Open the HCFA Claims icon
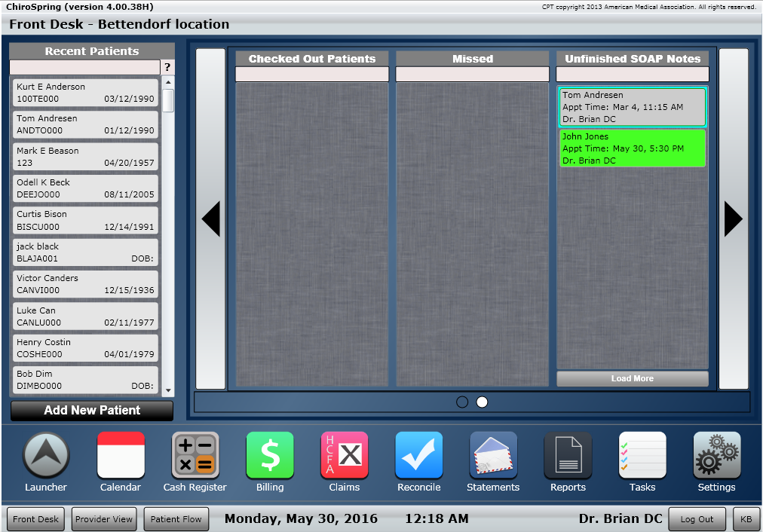763x532 pixels. pyautogui.click(x=345, y=456)
